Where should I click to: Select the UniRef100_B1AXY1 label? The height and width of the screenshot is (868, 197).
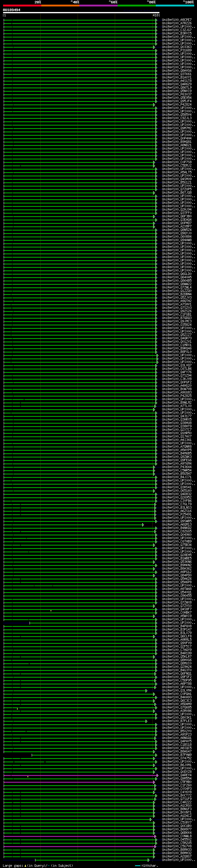[x=176, y=78]
